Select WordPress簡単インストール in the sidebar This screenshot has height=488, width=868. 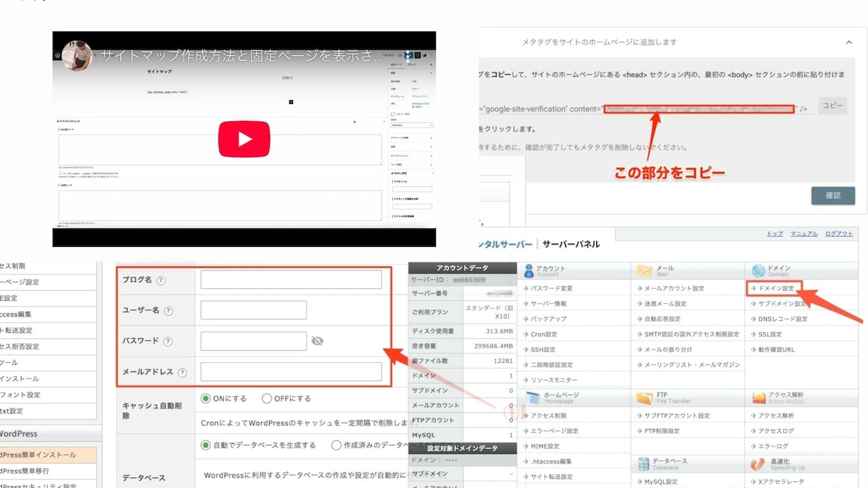(48, 455)
